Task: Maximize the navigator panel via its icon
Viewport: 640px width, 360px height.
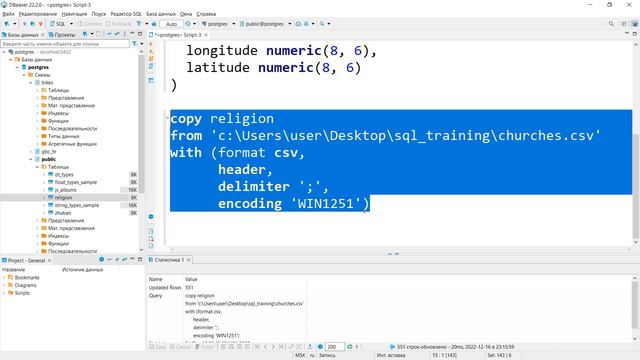Action: [x=140, y=34]
